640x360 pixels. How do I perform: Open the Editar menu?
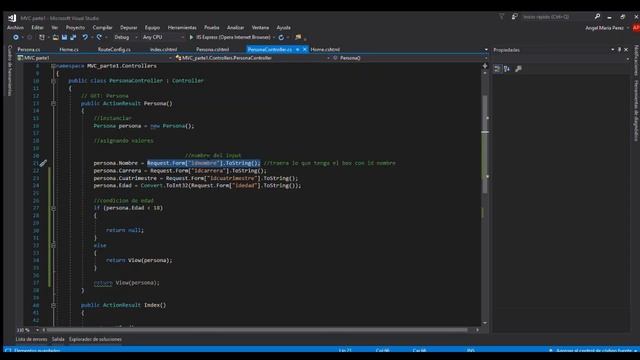click(37, 28)
